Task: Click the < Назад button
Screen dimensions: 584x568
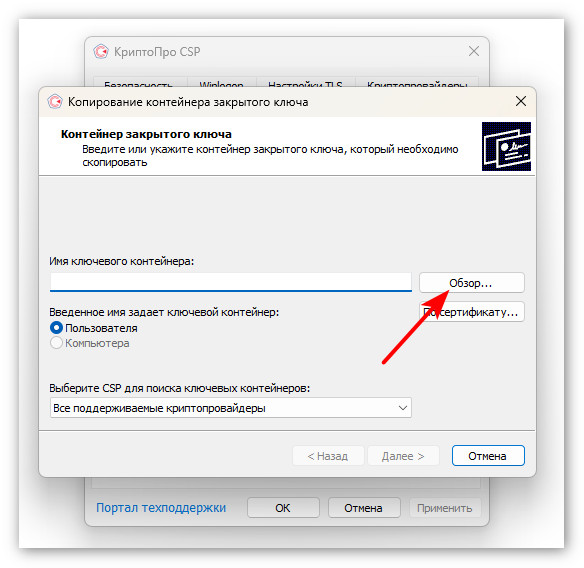Action: pos(328,456)
